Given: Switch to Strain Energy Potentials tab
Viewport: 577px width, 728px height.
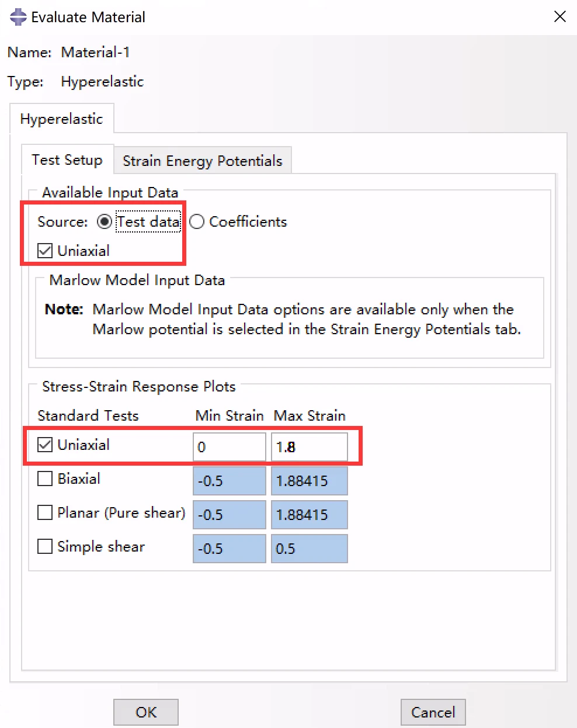Looking at the screenshot, I should [202, 161].
